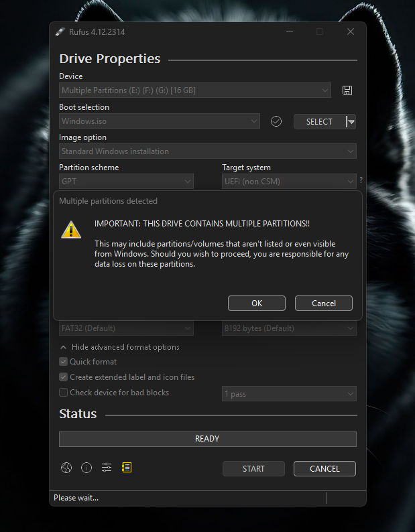Image resolution: width=415 pixels, height=532 pixels.
Task: Open the About info icon
Action: [x=86, y=468]
